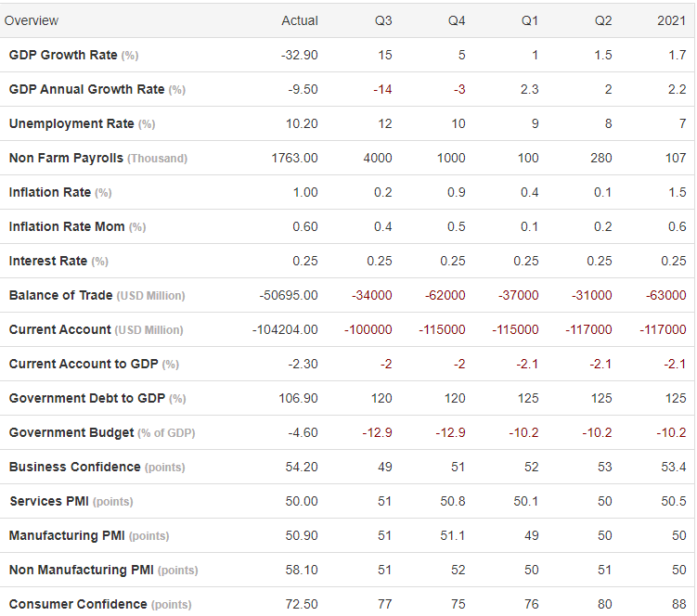Click the Actual column header

[299, 20]
